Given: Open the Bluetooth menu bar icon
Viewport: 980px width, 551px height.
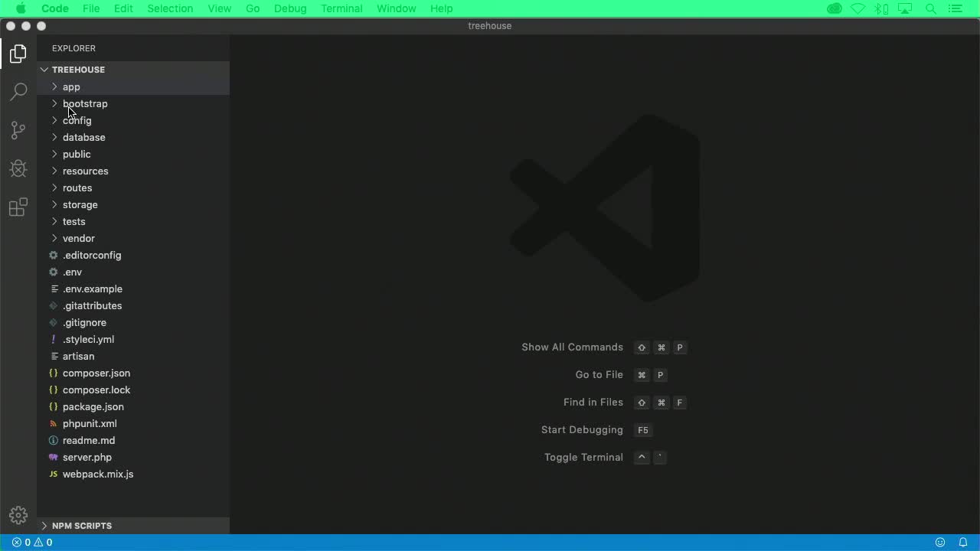Looking at the screenshot, I should (x=882, y=8).
